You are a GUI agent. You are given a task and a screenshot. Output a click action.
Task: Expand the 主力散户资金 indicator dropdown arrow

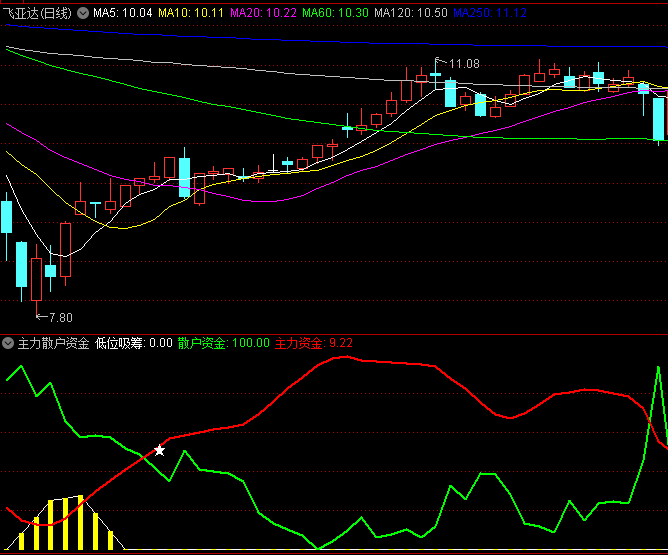click(8, 343)
